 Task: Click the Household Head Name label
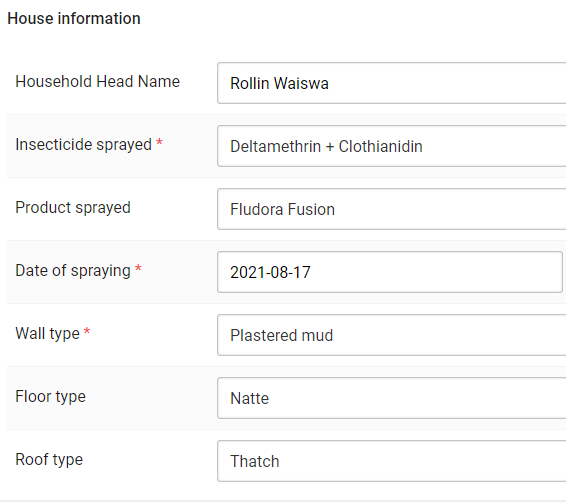point(97,82)
